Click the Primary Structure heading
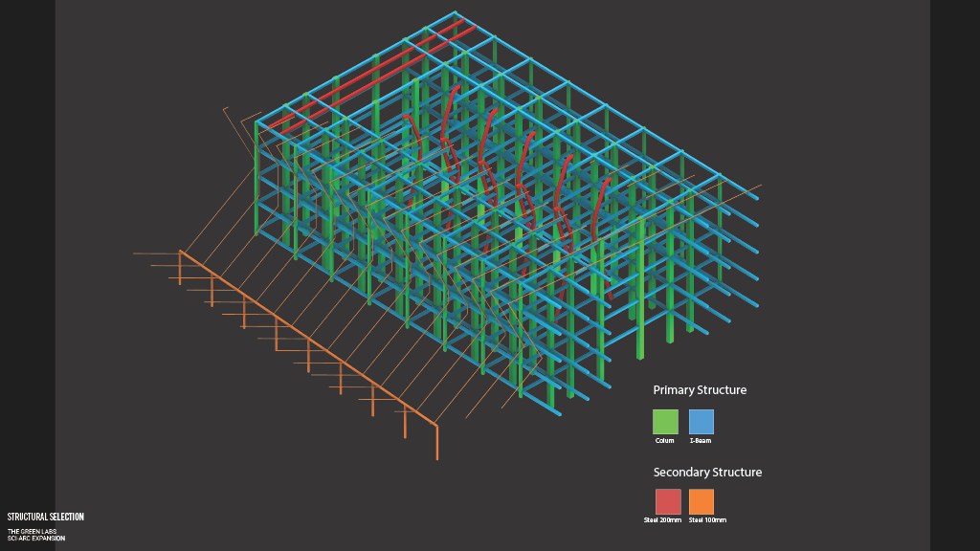Viewport: 980px width, 551px height. [x=700, y=390]
